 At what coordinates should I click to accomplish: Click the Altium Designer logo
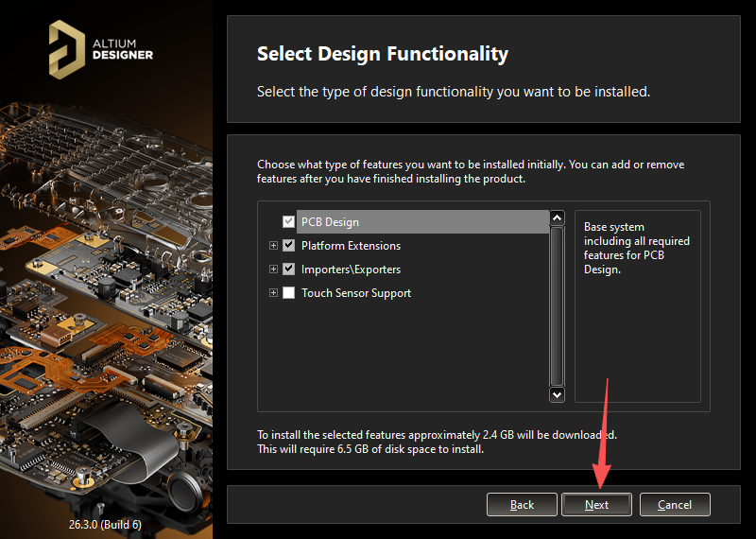pos(100,48)
